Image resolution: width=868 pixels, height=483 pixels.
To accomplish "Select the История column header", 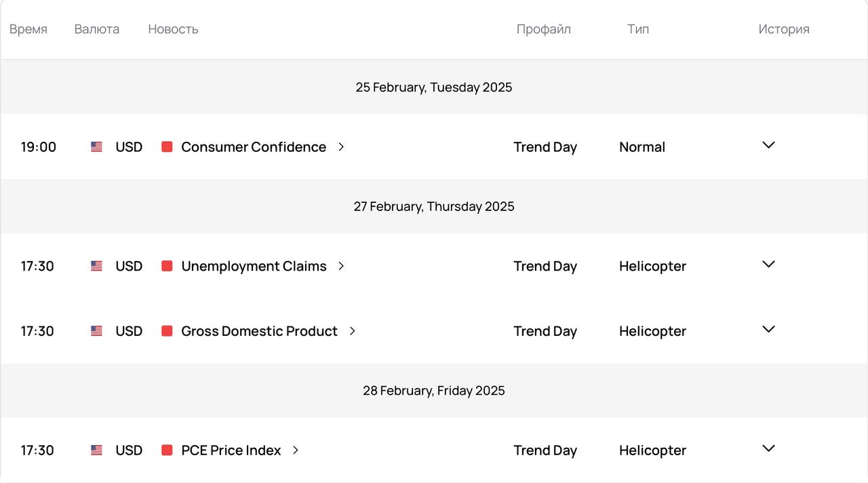I will coord(784,29).
